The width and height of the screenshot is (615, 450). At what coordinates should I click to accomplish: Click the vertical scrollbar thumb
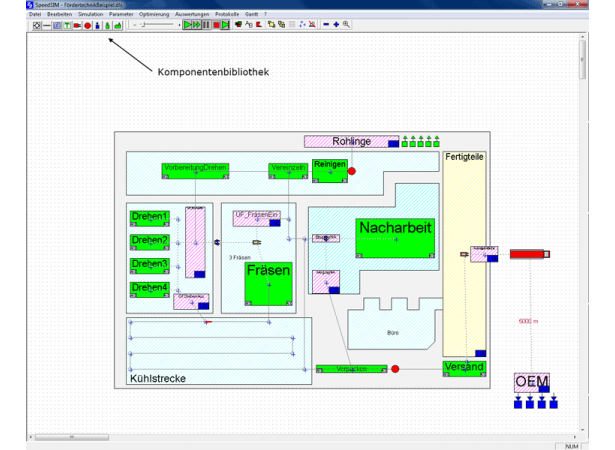582,59
